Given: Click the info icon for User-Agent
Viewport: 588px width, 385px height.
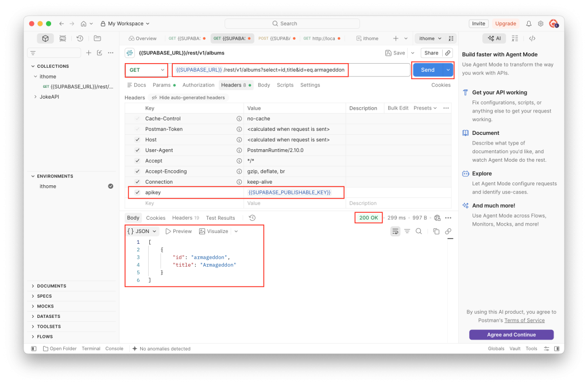Looking at the screenshot, I should click(239, 150).
